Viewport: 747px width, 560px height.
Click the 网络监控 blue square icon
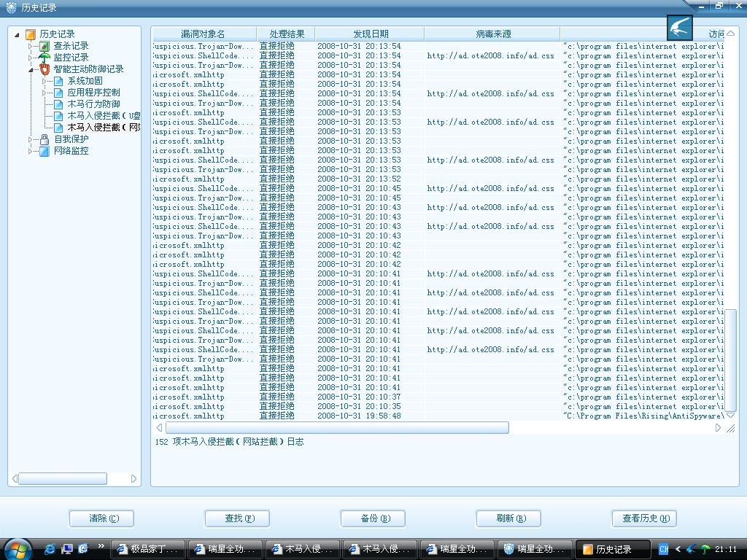coord(44,151)
